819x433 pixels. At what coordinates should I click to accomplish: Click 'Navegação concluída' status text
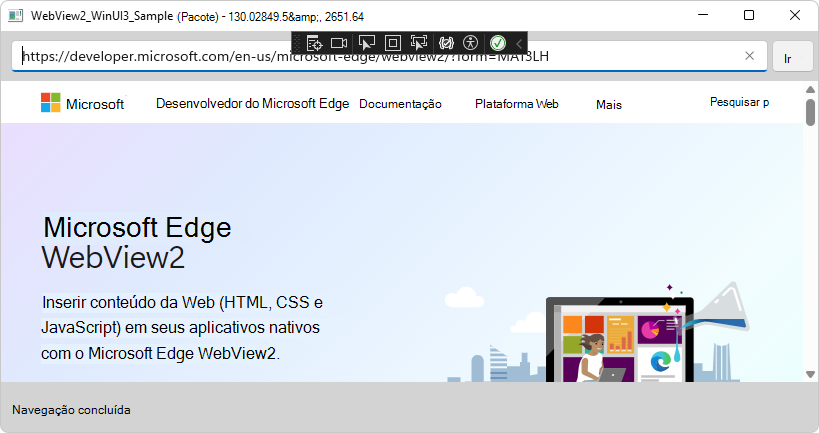pos(72,410)
